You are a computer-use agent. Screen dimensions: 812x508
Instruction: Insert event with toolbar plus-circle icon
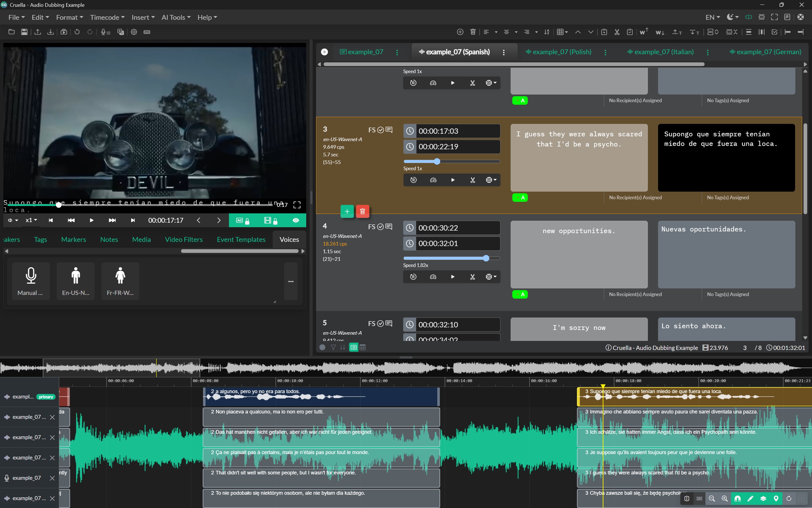tap(460, 32)
